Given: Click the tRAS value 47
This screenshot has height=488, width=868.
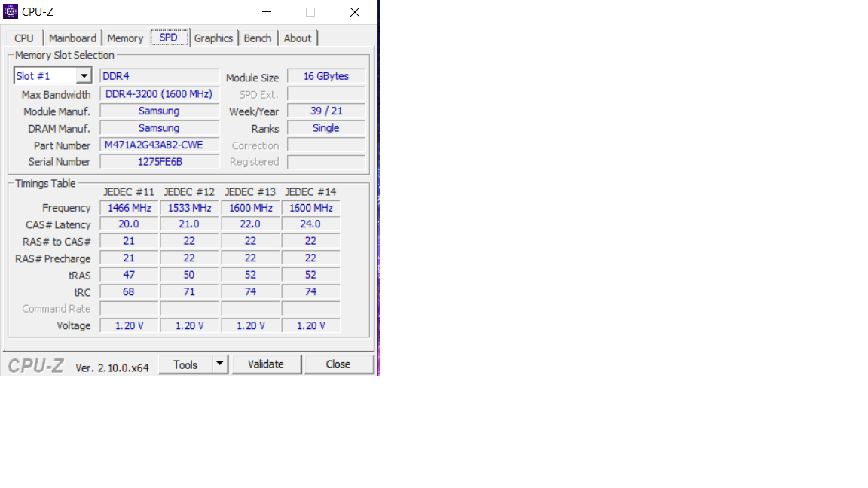Looking at the screenshot, I should click(x=129, y=275).
